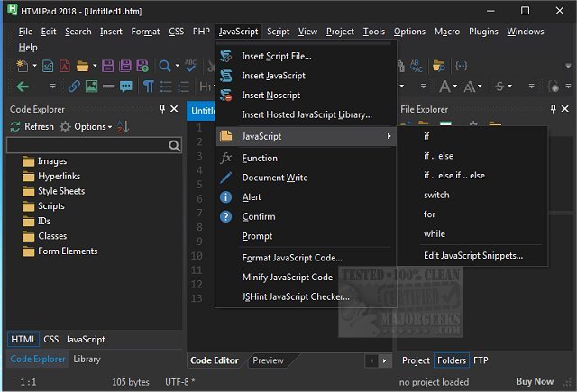The height and width of the screenshot is (392, 577).
Task: Click the Spell Check ABC icon
Action: tap(190, 66)
